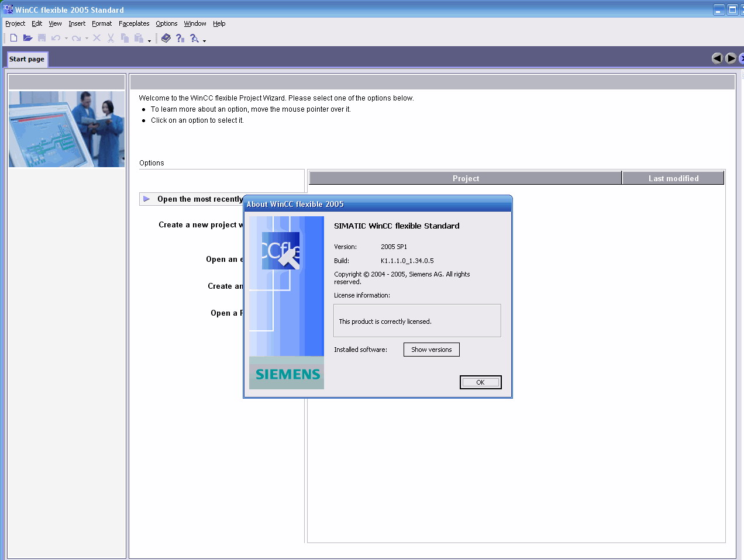744x560 pixels.
Task: Choose Create a new project option
Action: (x=201, y=225)
